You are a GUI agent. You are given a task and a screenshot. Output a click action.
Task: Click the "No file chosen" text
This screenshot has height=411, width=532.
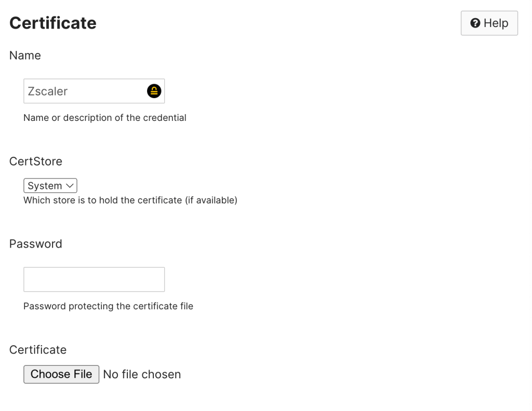pyautogui.click(x=142, y=374)
